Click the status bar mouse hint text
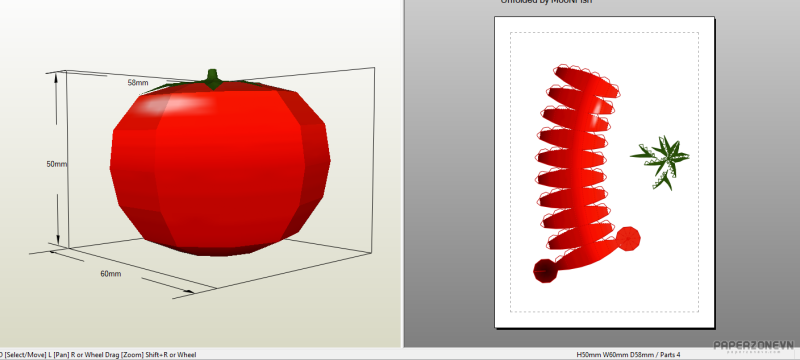 pos(98,354)
